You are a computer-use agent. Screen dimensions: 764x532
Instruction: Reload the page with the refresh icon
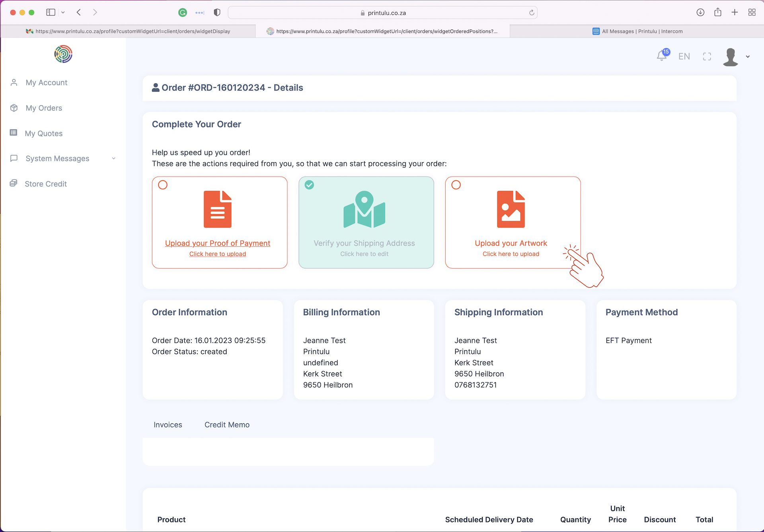[x=532, y=13]
